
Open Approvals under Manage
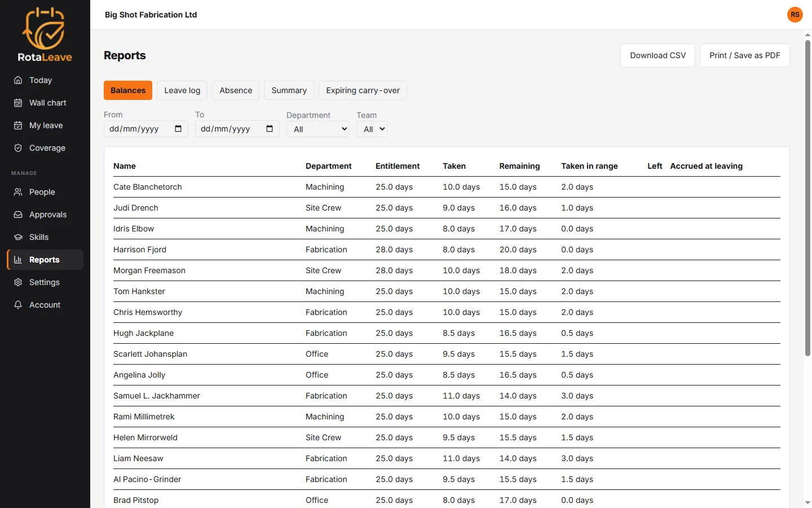(45, 214)
